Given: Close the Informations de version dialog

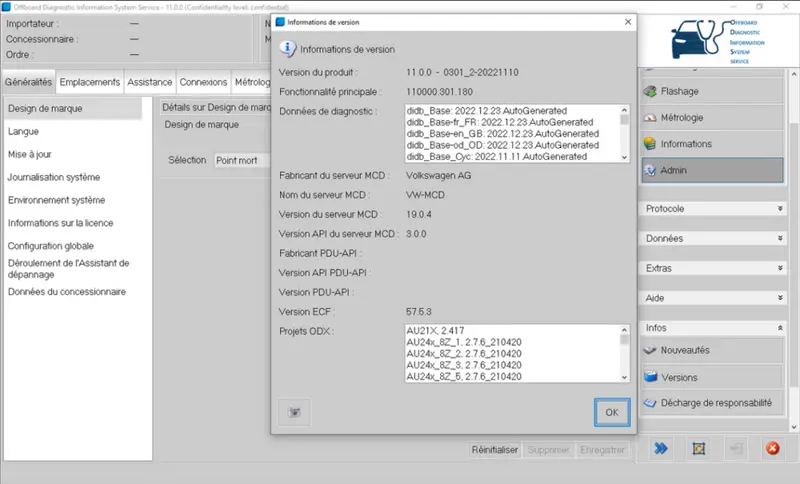Looking at the screenshot, I should point(628,22).
